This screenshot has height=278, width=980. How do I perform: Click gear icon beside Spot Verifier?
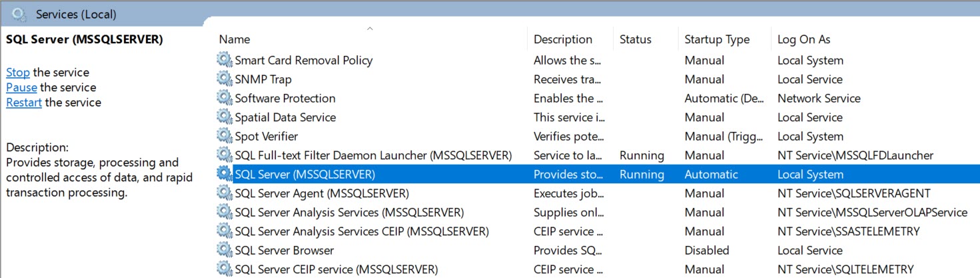[225, 136]
